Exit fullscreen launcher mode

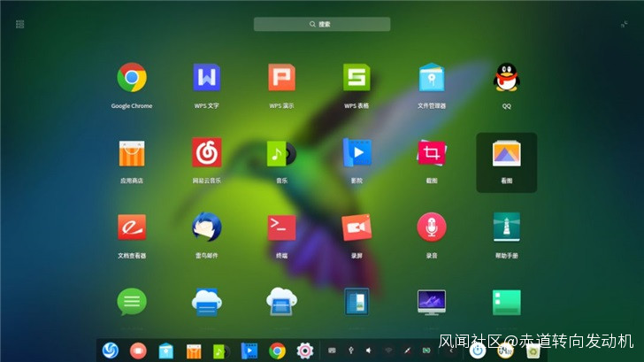(x=624, y=24)
